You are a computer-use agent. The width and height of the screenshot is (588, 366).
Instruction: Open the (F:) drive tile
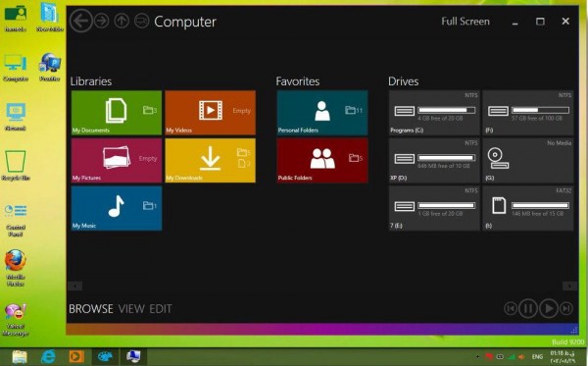click(527, 113)
